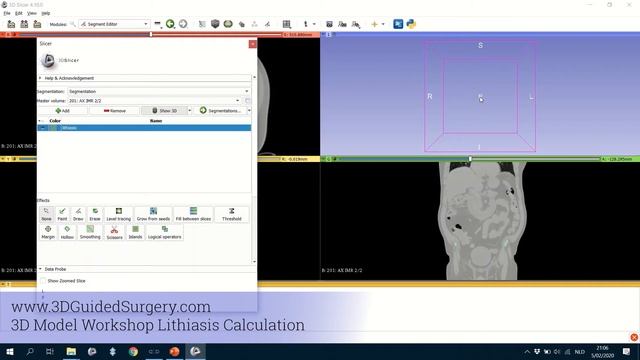Open the module history dropdown icon
Viewport: 640px width, 360px height.
[158, 24]
